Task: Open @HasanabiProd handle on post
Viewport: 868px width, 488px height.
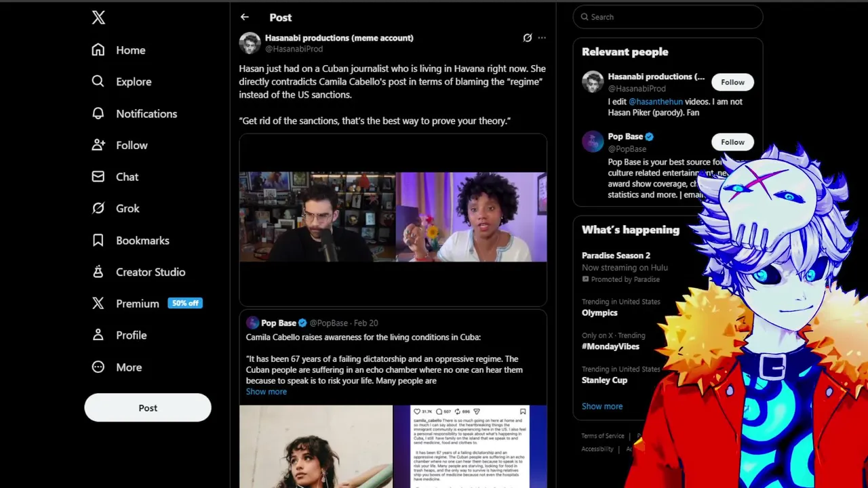Action: [x=294, y=49]
